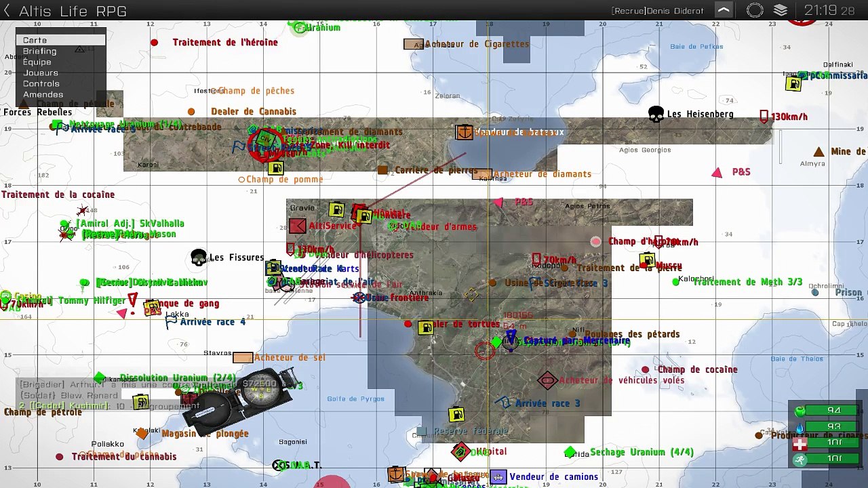
Task: Select the Réserve fédérale square marker
Action: [422, 431]
